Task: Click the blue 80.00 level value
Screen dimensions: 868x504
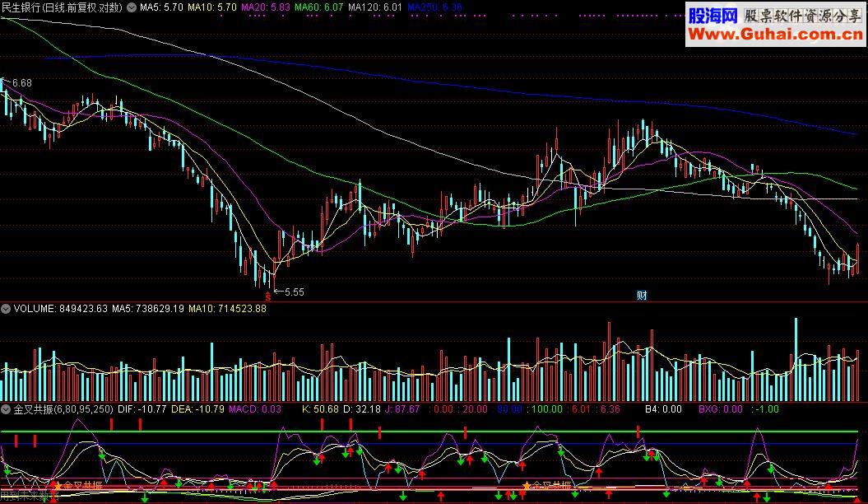Action: [509, 409]
